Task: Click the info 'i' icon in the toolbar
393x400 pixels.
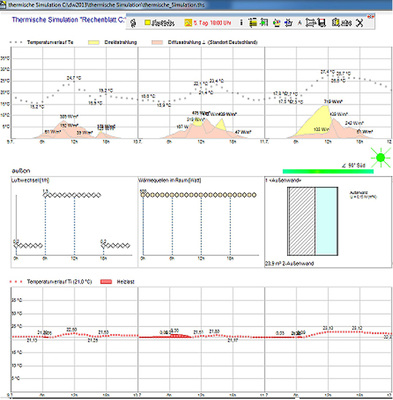Action: [241, 23]
